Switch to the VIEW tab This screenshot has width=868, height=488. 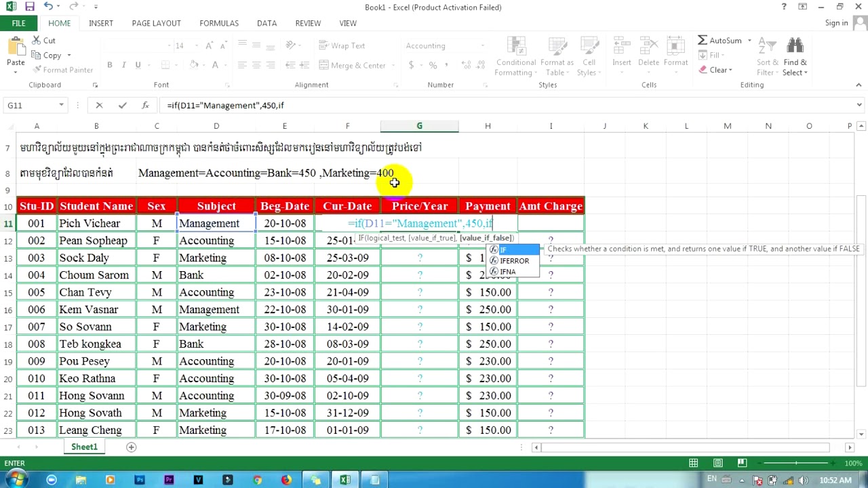[x=348, y=23]
